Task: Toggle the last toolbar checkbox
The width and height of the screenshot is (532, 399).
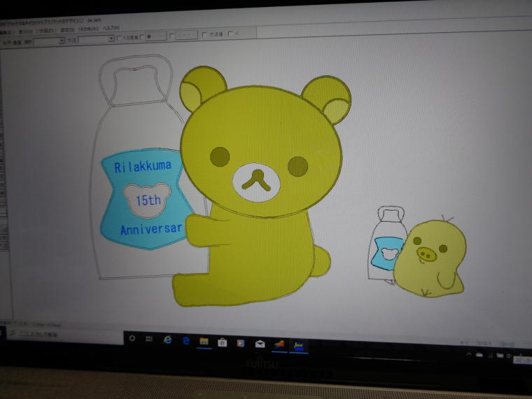Action: point(231,34)
